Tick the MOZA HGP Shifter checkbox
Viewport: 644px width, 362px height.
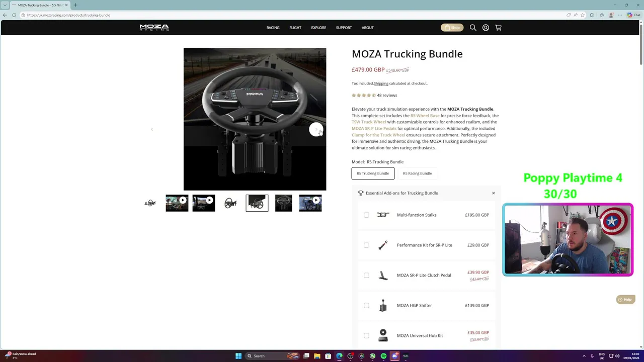[366, 306]
